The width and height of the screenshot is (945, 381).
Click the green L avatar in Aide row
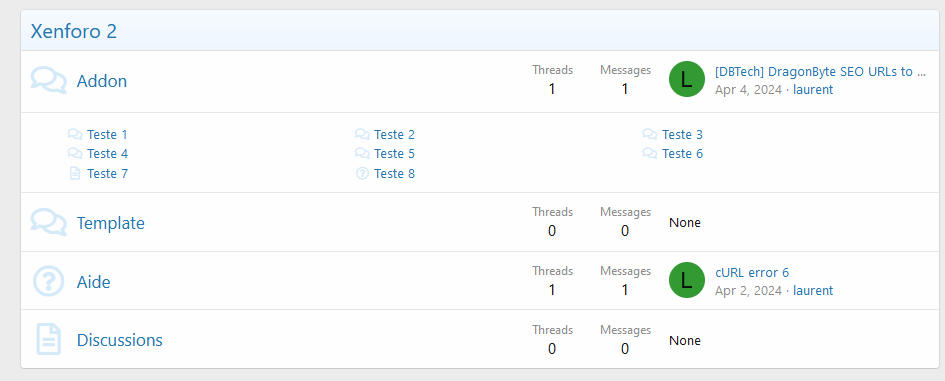[x=687, y=280]
